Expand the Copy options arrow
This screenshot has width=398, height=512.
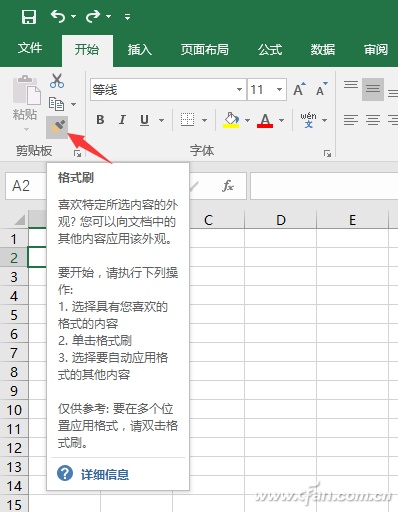pos(73,105)
